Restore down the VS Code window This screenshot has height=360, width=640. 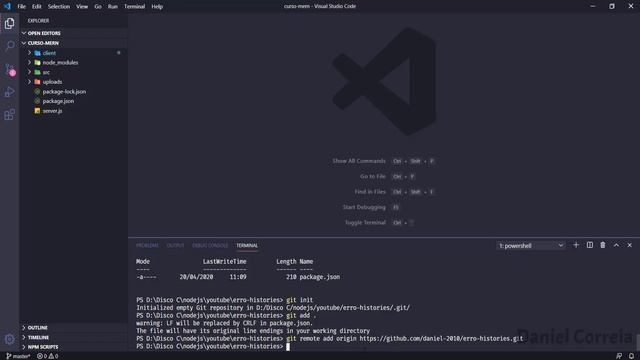pyautogui.click(x=611, y=6)
